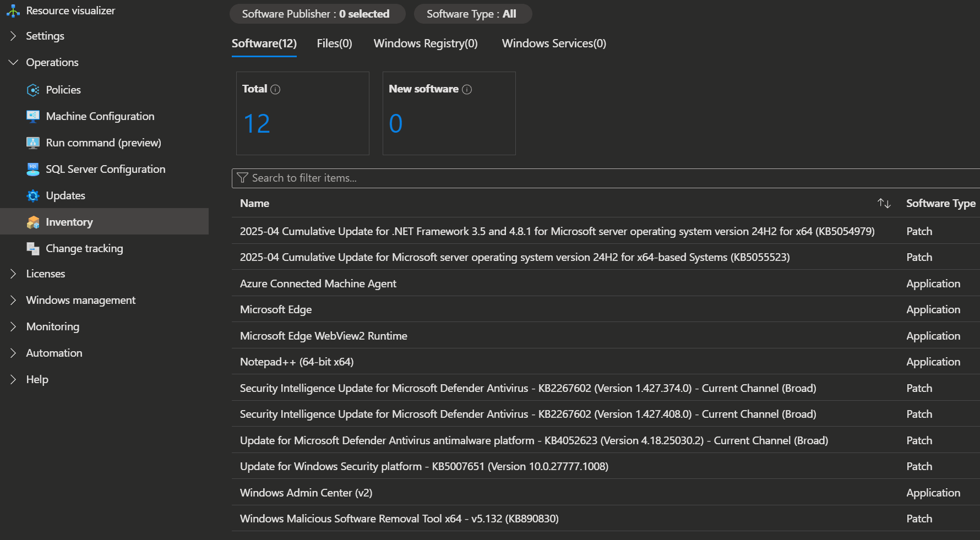Select the KB5055523 Cumulative Update row

coord(606,257)
